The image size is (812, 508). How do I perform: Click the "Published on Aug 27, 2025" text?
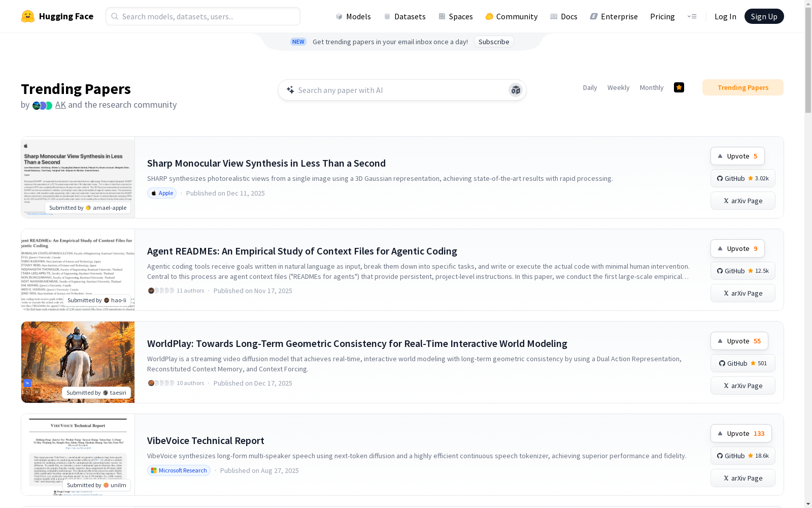pos(259,470)
